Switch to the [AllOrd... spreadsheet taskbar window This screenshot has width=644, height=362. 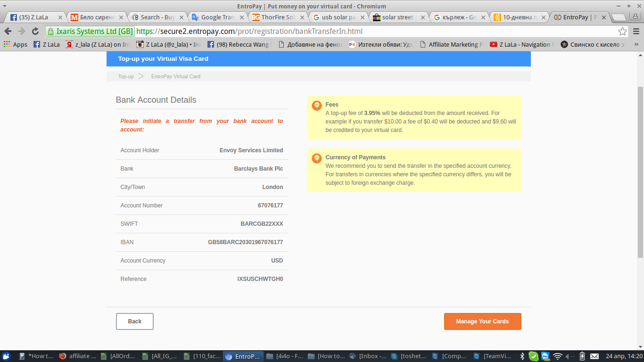pos(120,356)
